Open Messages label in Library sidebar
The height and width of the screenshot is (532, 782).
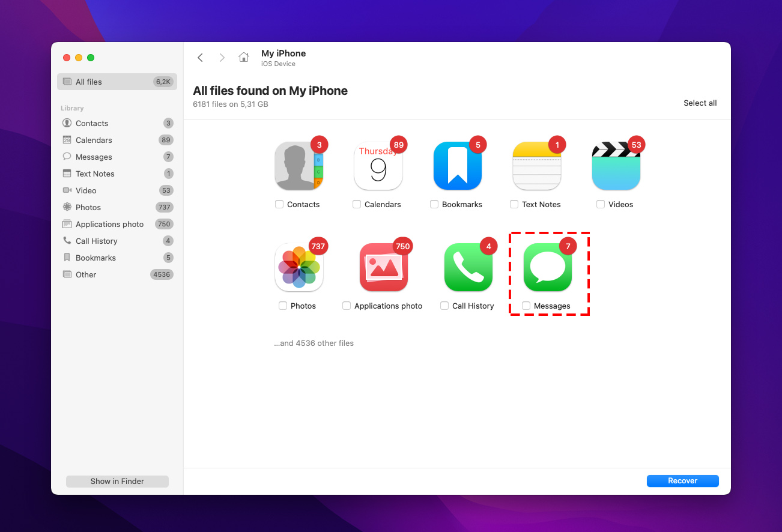pyautogui.click(x=94, y=157)
